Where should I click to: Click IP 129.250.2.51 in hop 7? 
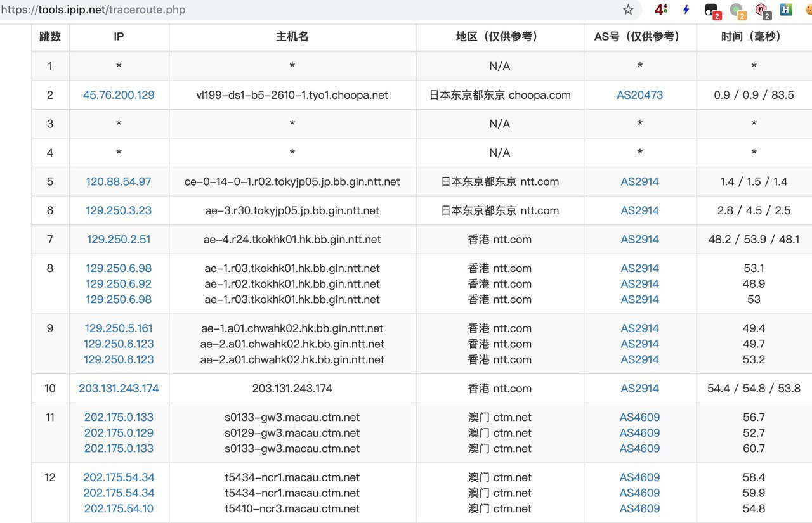(119, 240)
